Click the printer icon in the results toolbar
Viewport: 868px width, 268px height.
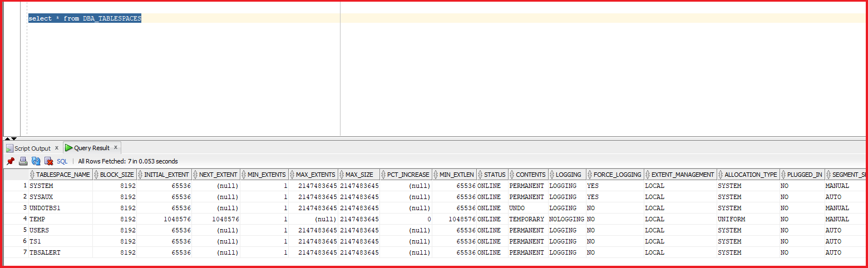click(x=23, y=161)
